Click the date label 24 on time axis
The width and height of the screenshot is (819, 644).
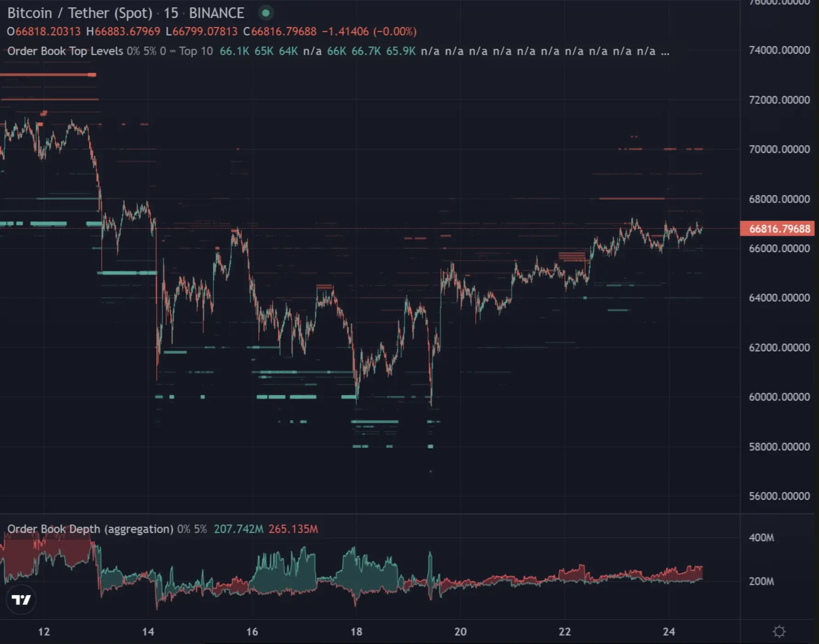[x=669, y=632]
